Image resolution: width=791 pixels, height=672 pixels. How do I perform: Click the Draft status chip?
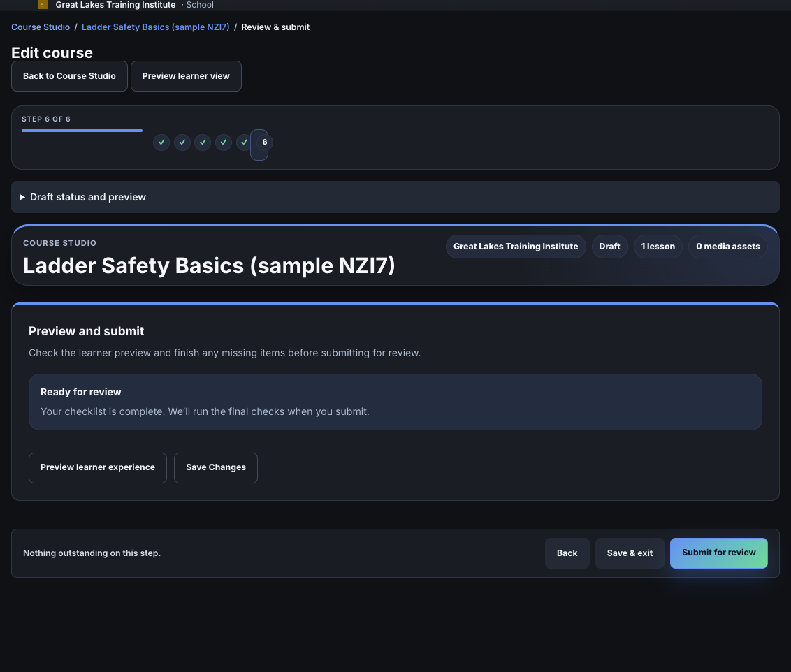pos(609,247)
